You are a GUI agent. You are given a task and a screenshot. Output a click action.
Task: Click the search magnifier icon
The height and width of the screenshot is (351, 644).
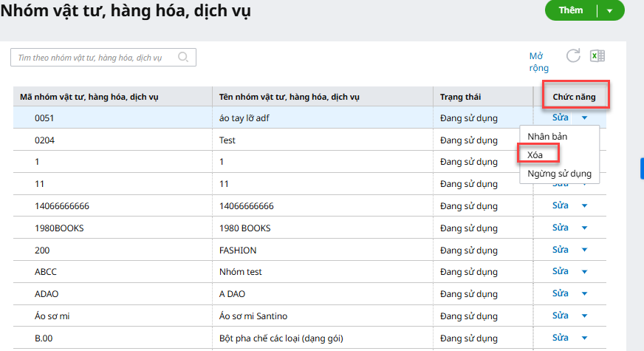click(183, 57)
